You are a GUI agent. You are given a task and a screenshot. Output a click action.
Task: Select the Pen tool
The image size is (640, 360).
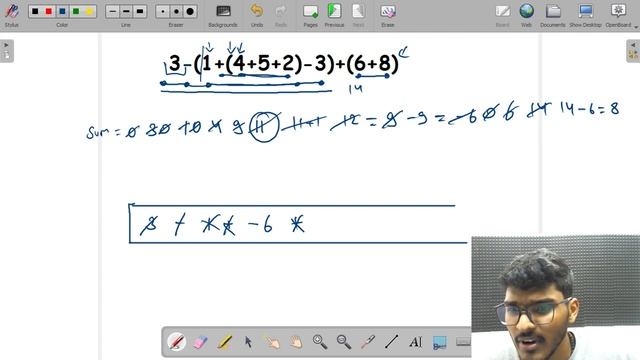(177, 342)
